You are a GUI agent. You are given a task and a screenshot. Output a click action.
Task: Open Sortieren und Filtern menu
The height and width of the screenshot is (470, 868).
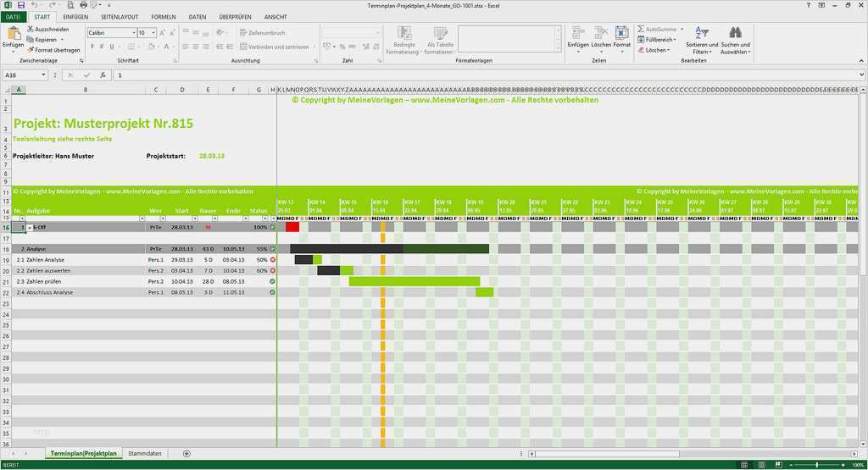tap(701, 40)
